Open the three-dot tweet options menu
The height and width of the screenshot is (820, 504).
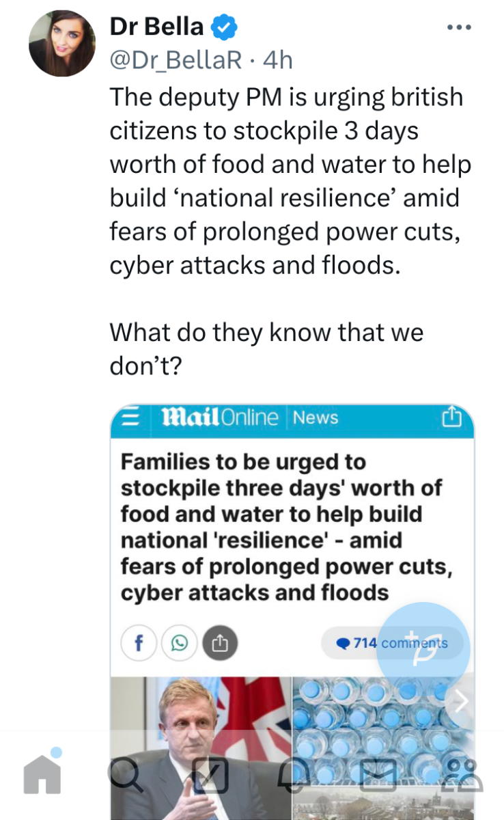point(459,27)
